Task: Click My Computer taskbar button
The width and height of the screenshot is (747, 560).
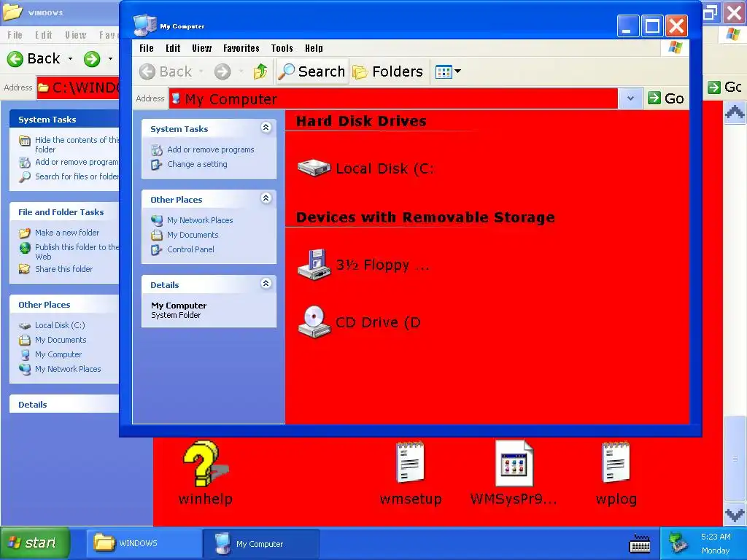Action: tap(260, 543)
